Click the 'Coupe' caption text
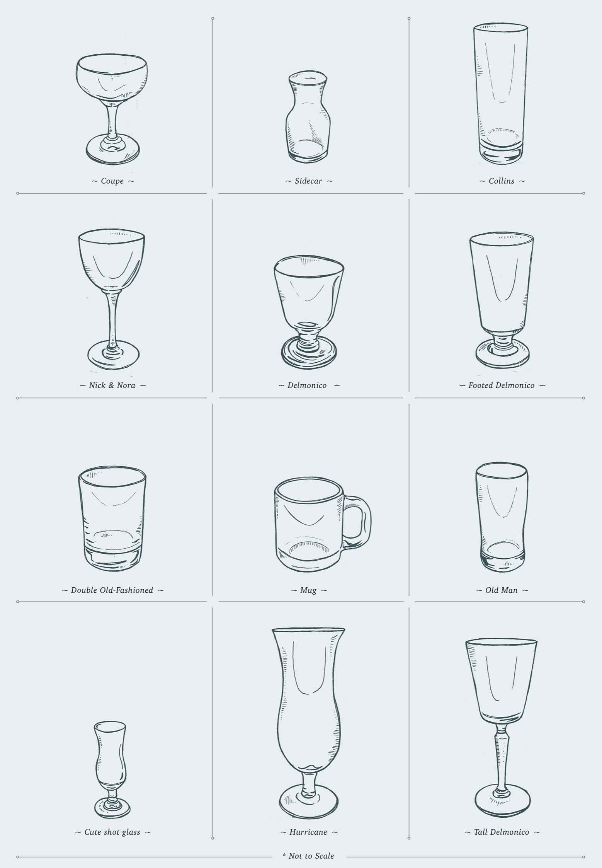 pyautogui.click(x=112, y=181)
